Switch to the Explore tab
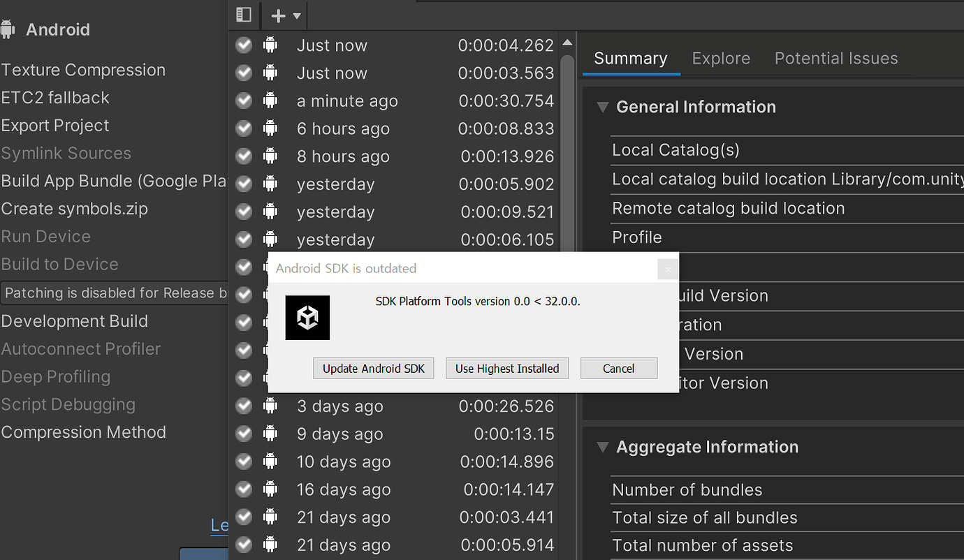Viewport: 964px width, 560px height. [721, 59]
